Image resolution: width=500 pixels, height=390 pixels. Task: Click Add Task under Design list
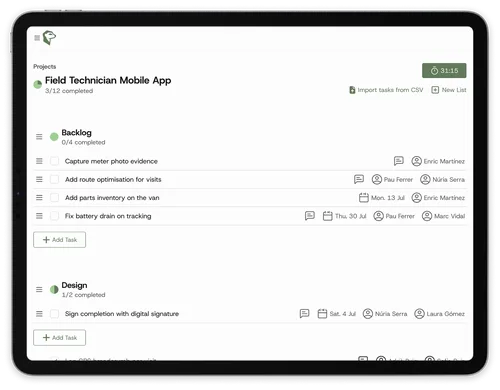pos(59,338)
